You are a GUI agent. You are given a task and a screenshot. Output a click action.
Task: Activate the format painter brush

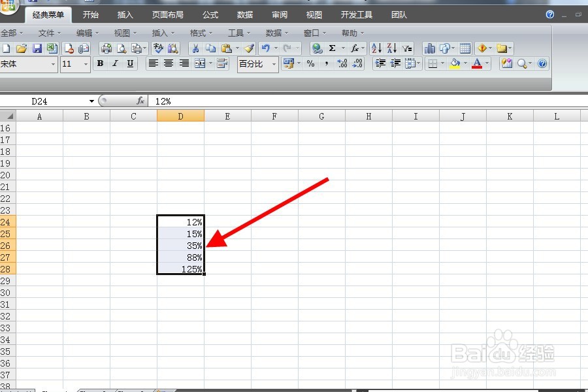point(249,48)
